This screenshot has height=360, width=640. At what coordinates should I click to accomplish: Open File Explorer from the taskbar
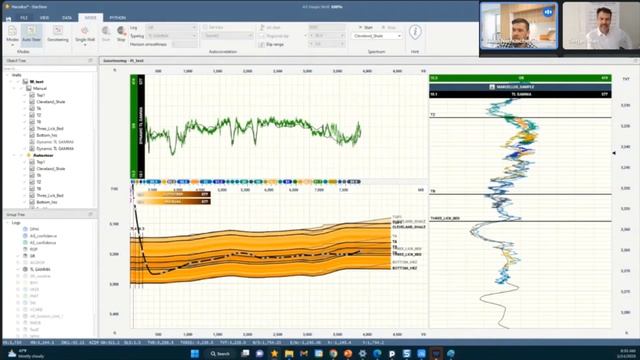[289, 353]
